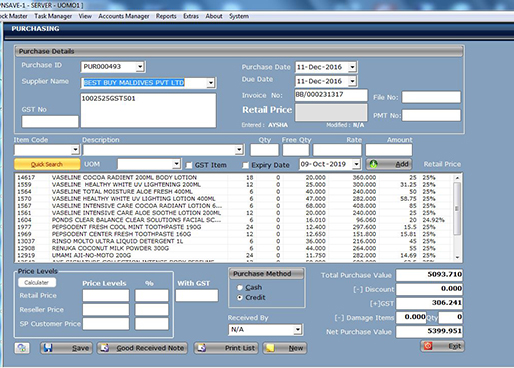Click Good Received Note button text
Viewport: 514px width, 368px height.
[150, 348]
